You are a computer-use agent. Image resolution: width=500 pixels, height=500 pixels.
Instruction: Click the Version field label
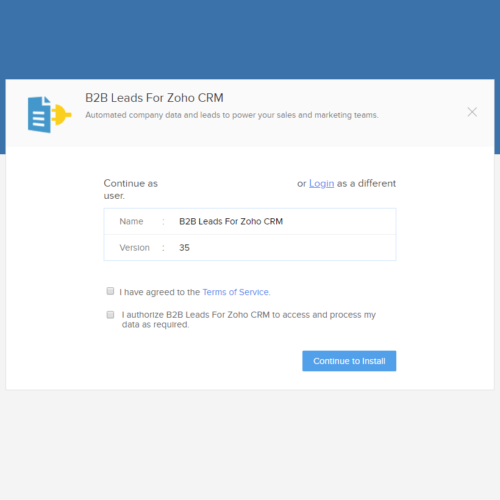[134, 248]
